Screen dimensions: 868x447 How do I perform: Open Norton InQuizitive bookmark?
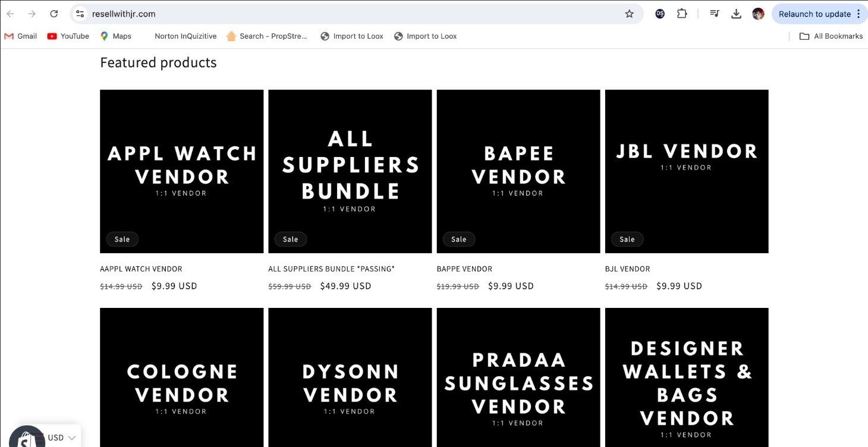(185, 36)
